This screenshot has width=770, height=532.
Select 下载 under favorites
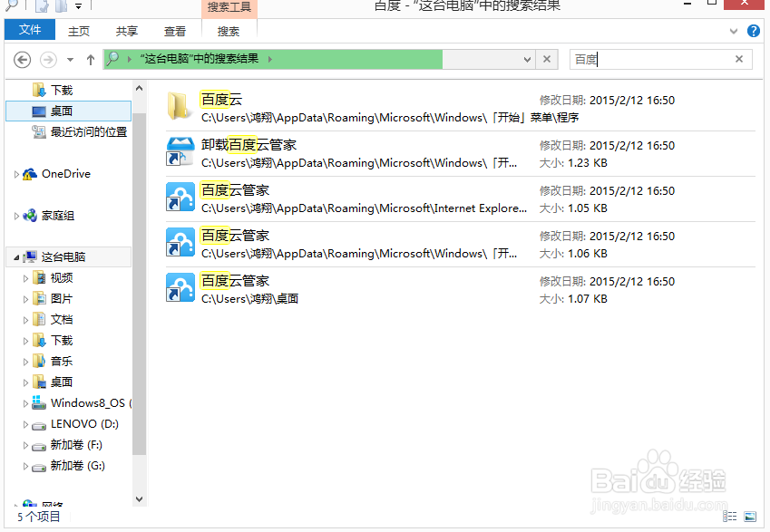[x=62, y=91]
